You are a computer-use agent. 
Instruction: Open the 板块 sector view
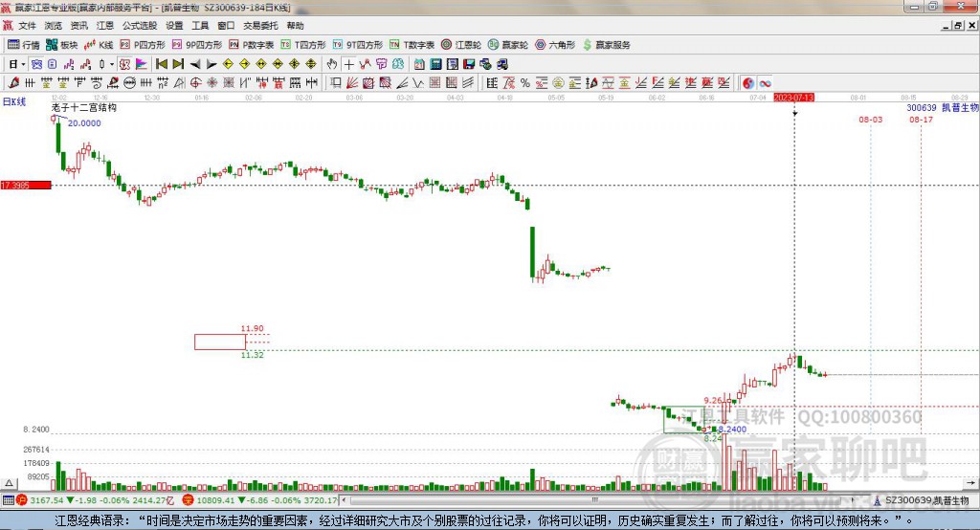pyautogui.click(x=62, y=45)
